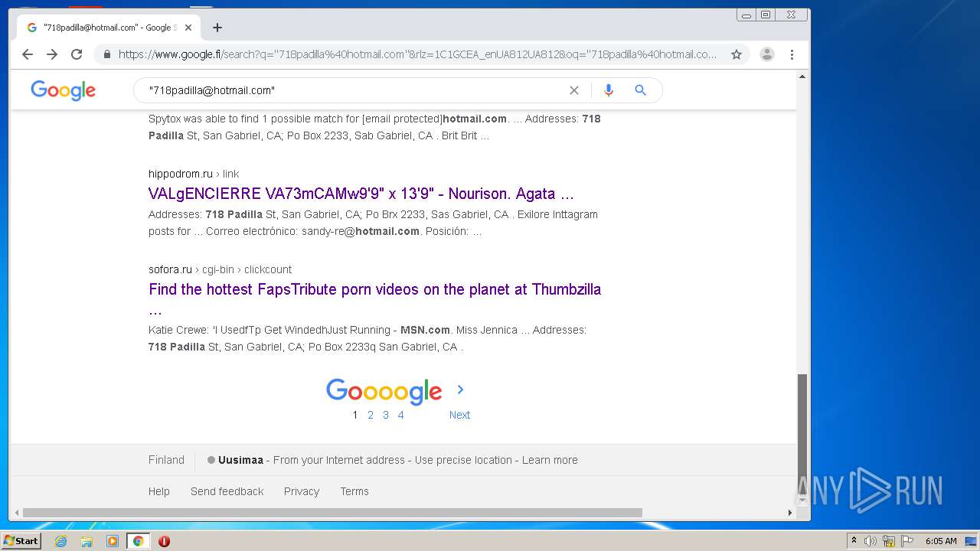Viewport: 980px width, 551px height.
Task: Click Send feedback in footer
Action: pyautogui.click(x=227, y=491)
